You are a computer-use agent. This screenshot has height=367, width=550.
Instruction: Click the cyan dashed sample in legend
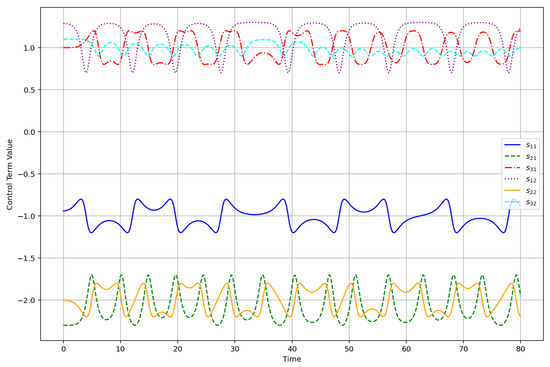coord(512,201)
